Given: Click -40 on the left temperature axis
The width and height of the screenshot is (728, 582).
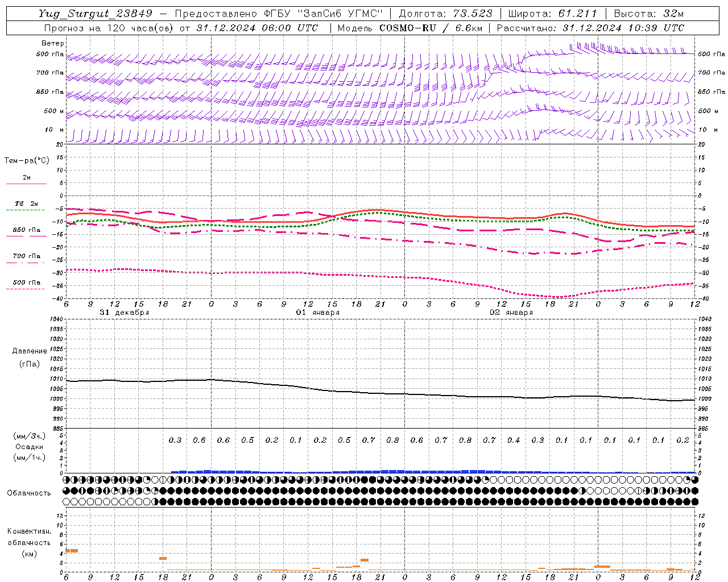Looking at the screenshot, I should coord(57,298).
